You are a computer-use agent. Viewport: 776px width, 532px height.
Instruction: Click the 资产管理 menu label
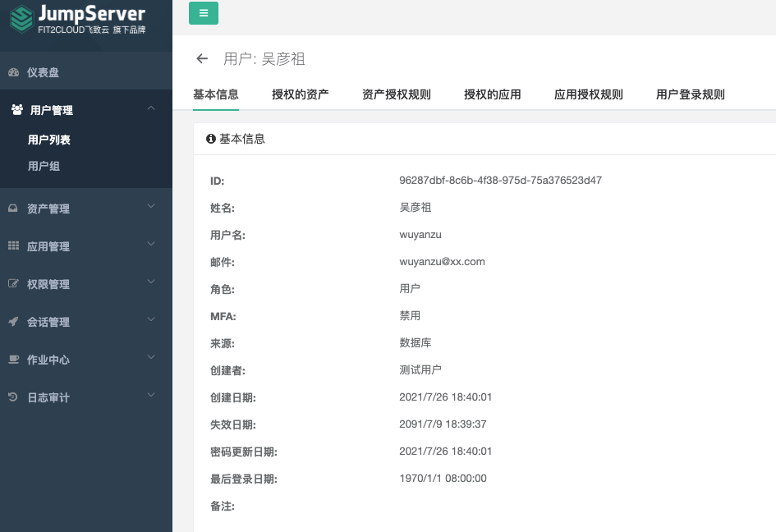tap(48, 209)
